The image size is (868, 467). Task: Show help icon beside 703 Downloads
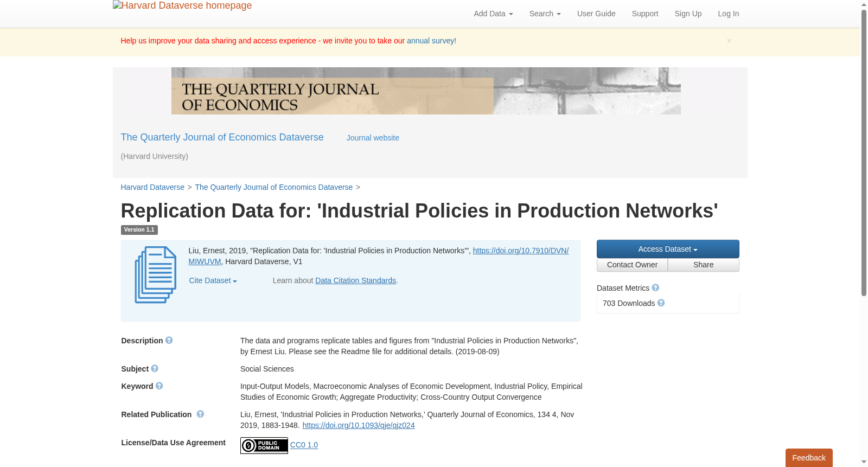coord(661,303)
